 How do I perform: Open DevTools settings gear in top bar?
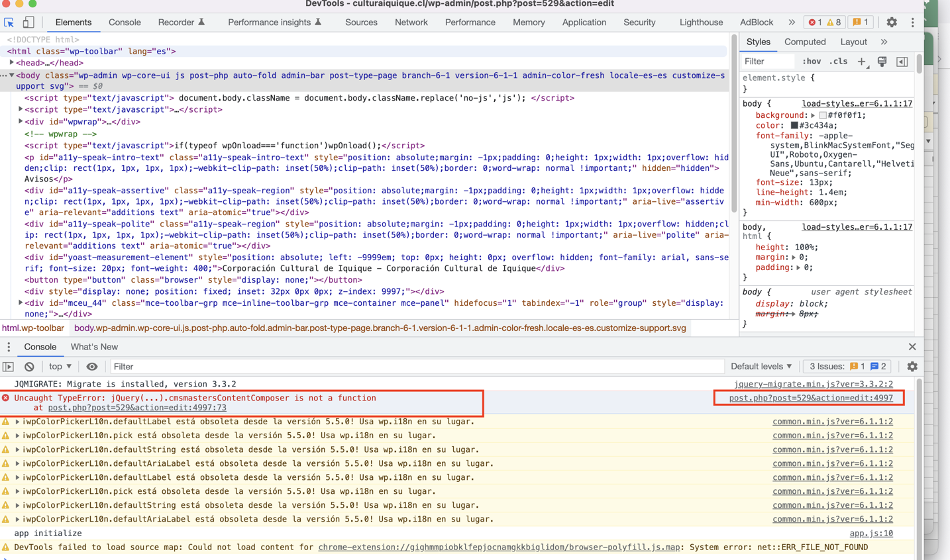tap(892, 23)
